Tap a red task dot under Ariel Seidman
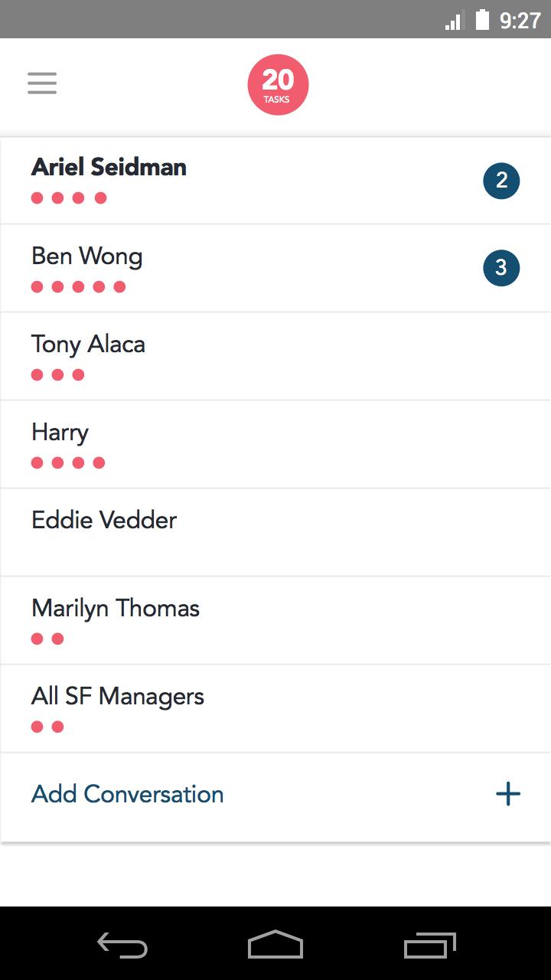The image size is (551, 980). [36, 198]
